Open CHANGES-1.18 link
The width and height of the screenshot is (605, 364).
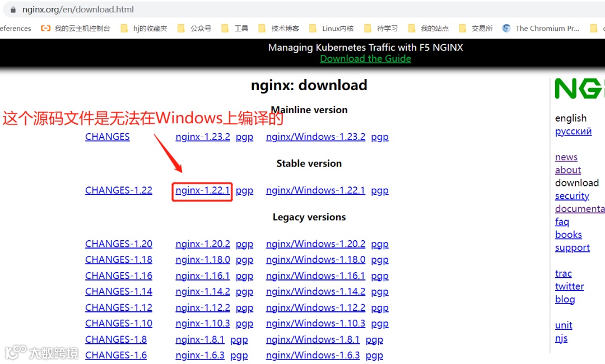[119, 260]
